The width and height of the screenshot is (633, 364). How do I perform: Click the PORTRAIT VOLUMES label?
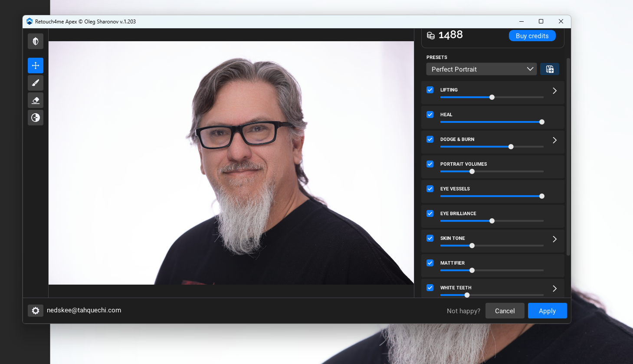pos(463,164)
